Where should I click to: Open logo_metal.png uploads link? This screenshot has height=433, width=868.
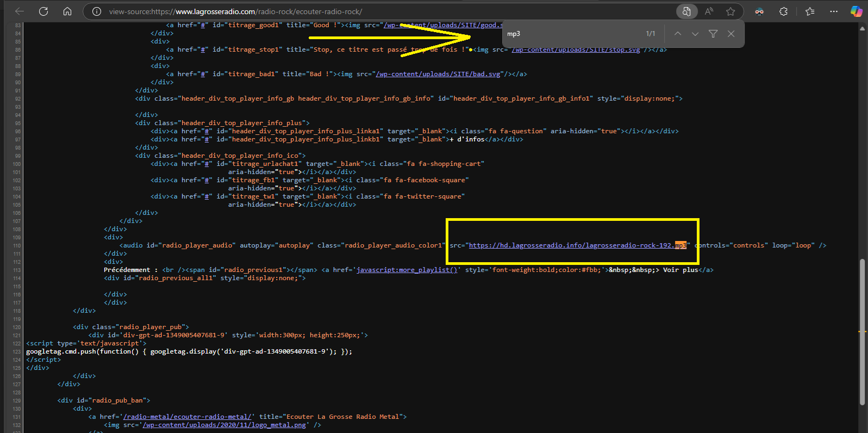224,425
